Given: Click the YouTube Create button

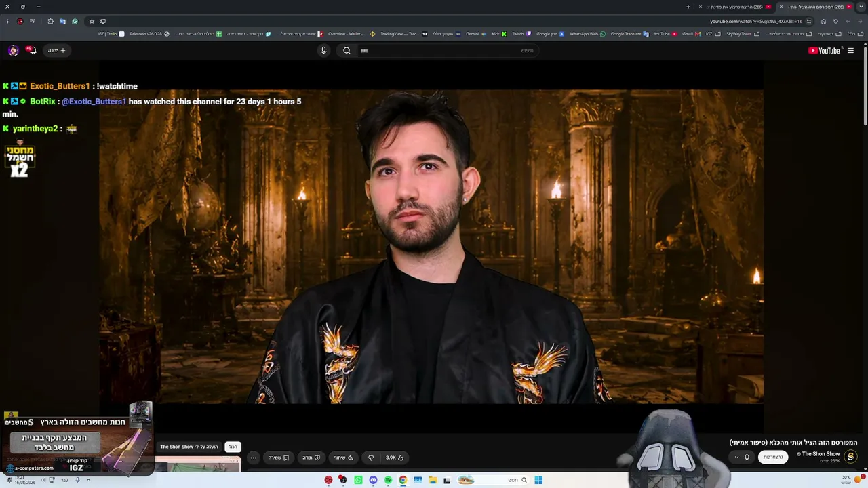Looking at the screenshot, I should click(x=57, y=50).
